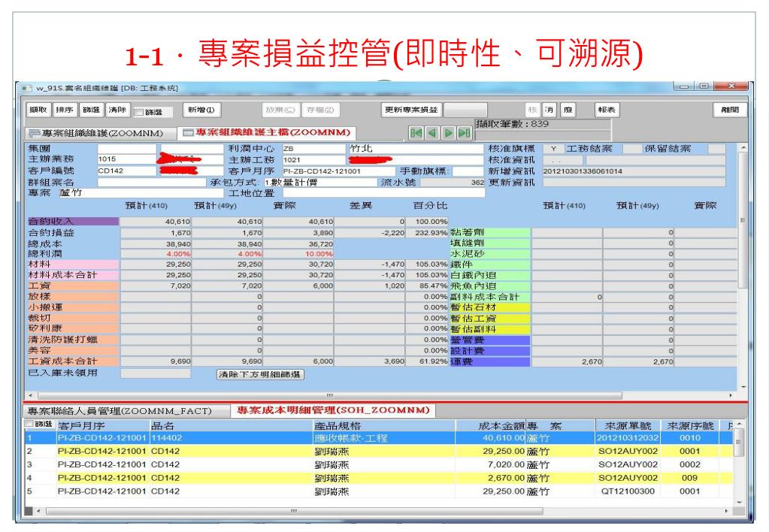Image resolution: width=769 pixels, height=532 pixels.
Task: Click the 核准旗標 Y field
Action: 553,149
